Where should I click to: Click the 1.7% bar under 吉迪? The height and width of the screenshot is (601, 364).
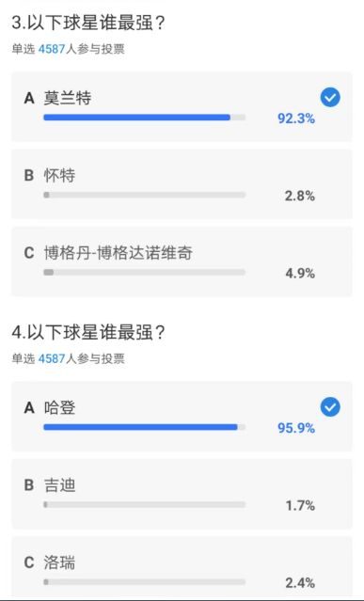145,505
